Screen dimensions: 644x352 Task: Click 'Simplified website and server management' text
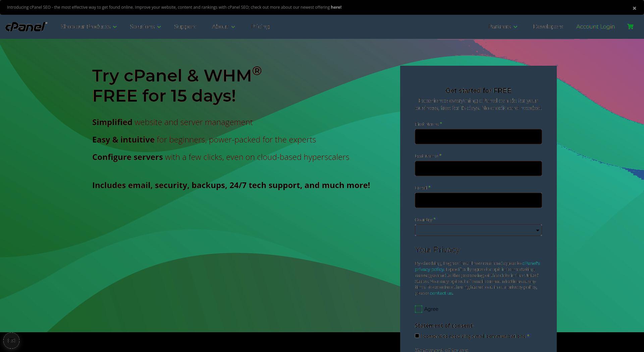pos(172,122)
